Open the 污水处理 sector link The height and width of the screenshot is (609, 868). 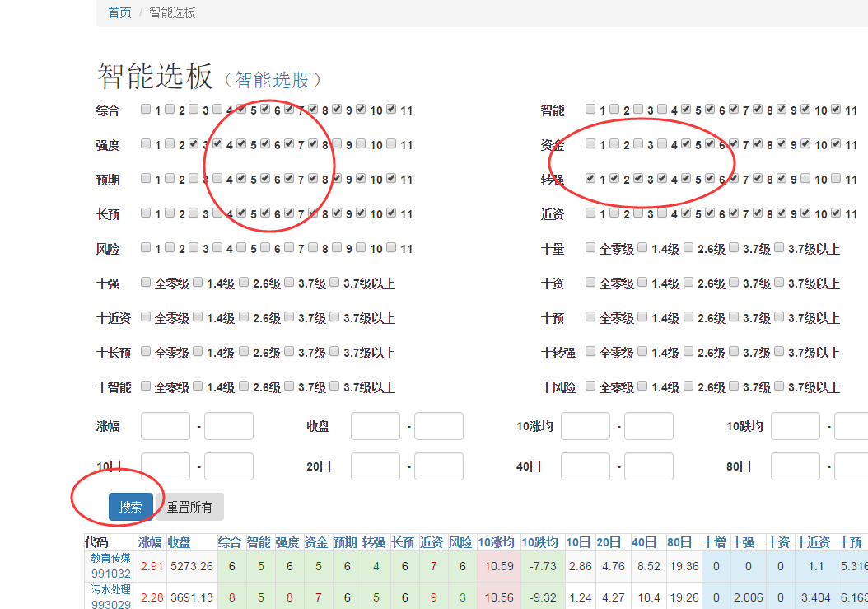pos(110,588)
